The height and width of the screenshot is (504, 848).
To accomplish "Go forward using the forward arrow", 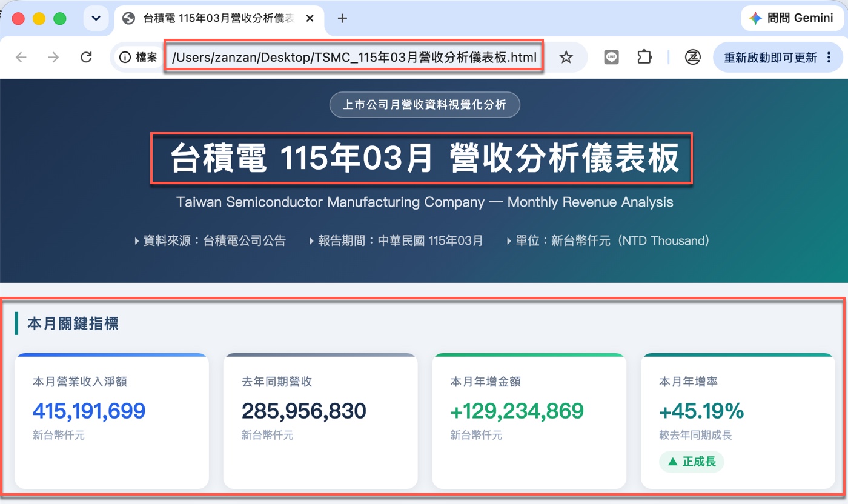I will (x=53, y=57).
